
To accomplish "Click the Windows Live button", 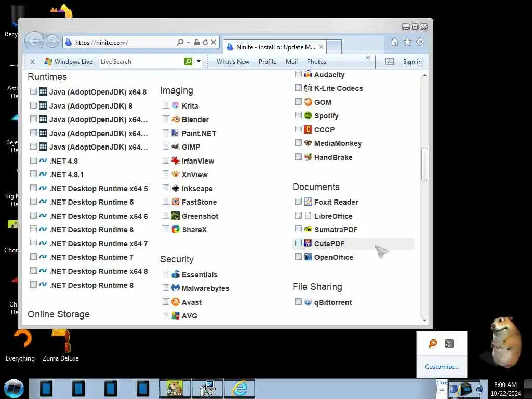I will point(69,62).
